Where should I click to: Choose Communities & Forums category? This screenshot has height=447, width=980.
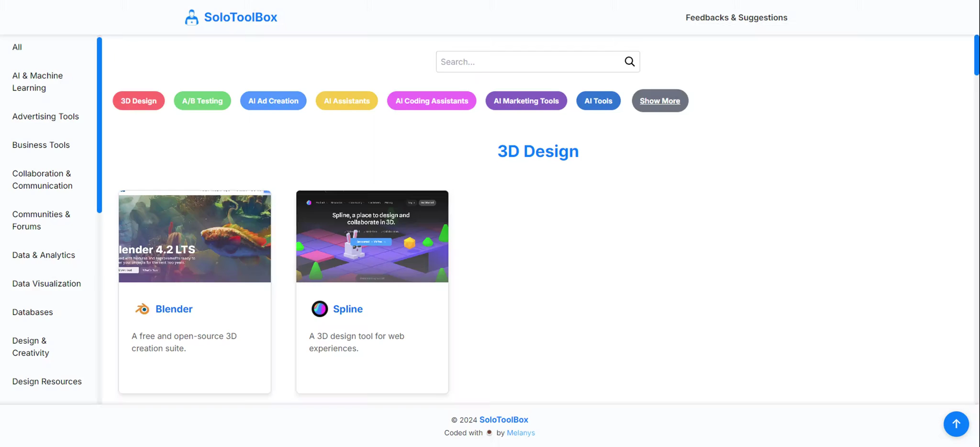tap(41, 220)
